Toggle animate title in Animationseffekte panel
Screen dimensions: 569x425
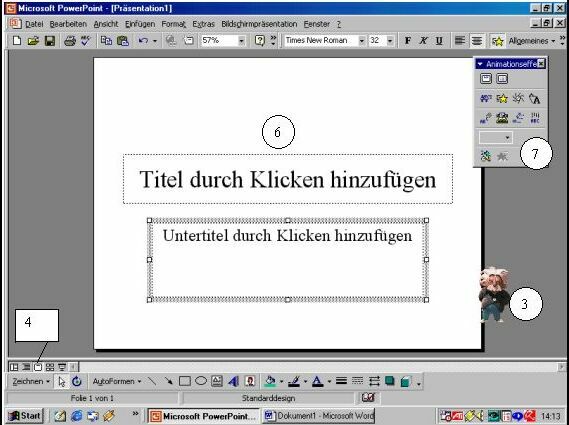486,79
